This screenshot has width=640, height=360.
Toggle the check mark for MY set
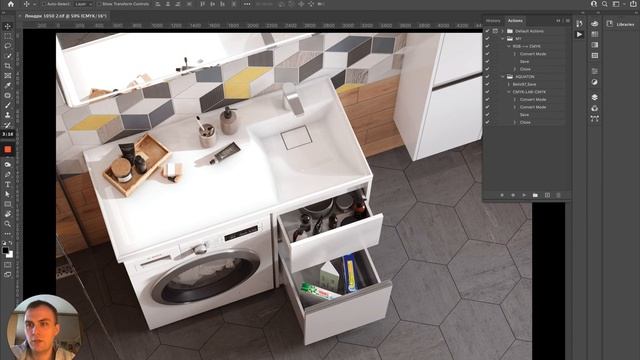[x=487, y=39]
